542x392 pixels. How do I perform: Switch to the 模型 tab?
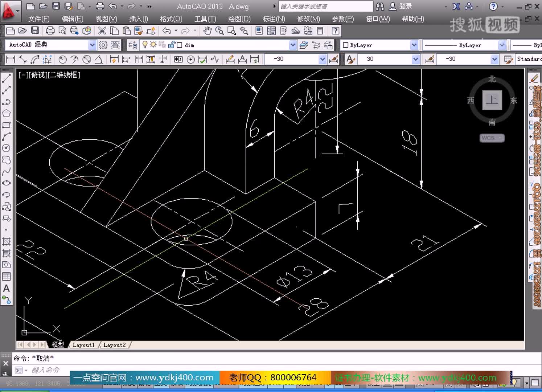58,345
